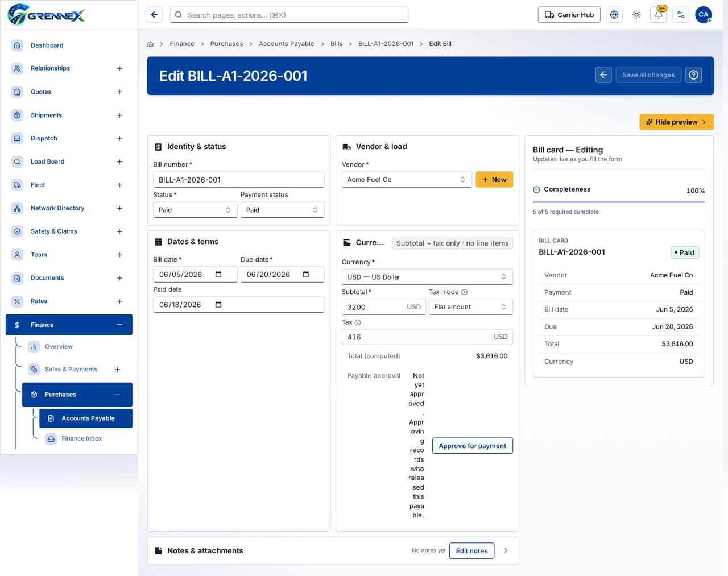Click the back arrow beside the search bar
The image size is (728, 576).
click(x=154, y=15)
